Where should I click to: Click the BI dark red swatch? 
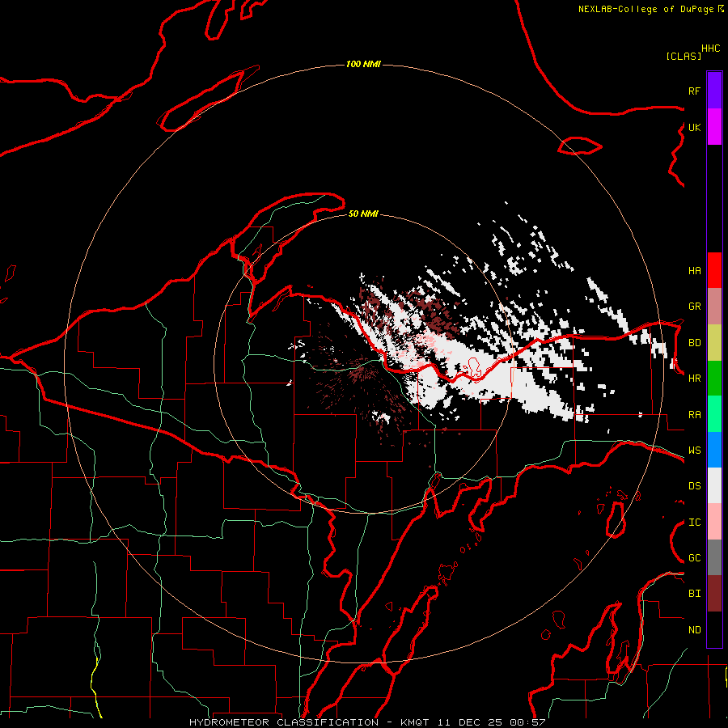click(714, 594)
